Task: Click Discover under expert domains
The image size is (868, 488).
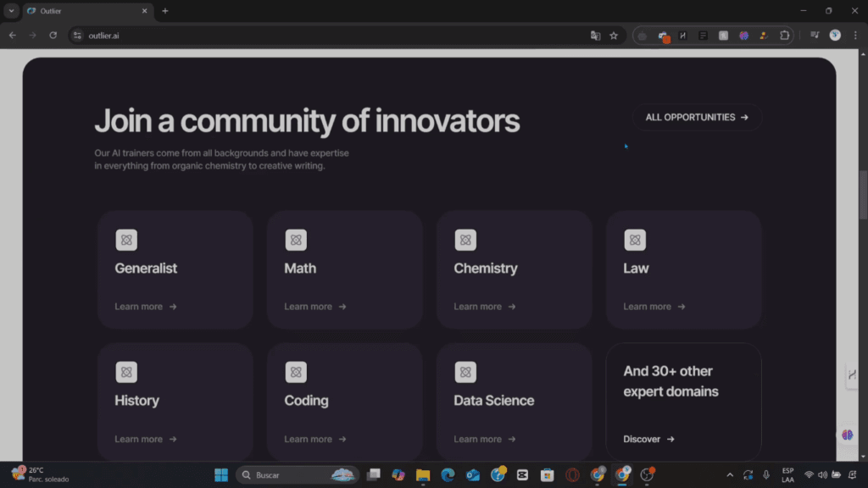Action: click(647, 439)
